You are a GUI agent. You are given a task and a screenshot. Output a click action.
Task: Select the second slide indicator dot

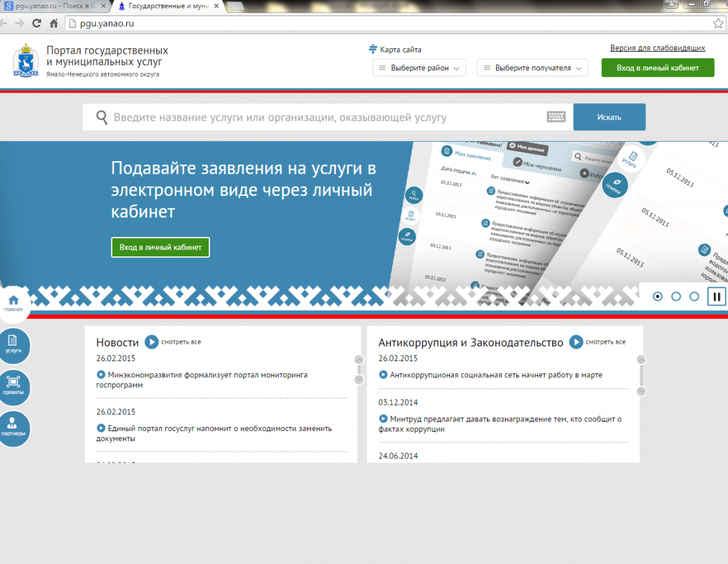point(676,296)
